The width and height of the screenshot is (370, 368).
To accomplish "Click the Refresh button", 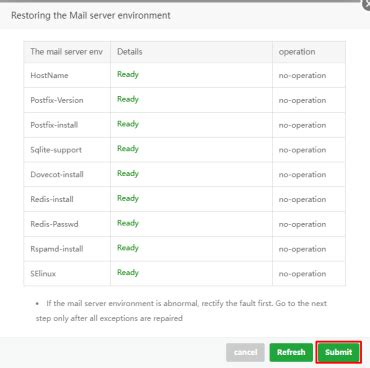I will (x=291, y=352).
